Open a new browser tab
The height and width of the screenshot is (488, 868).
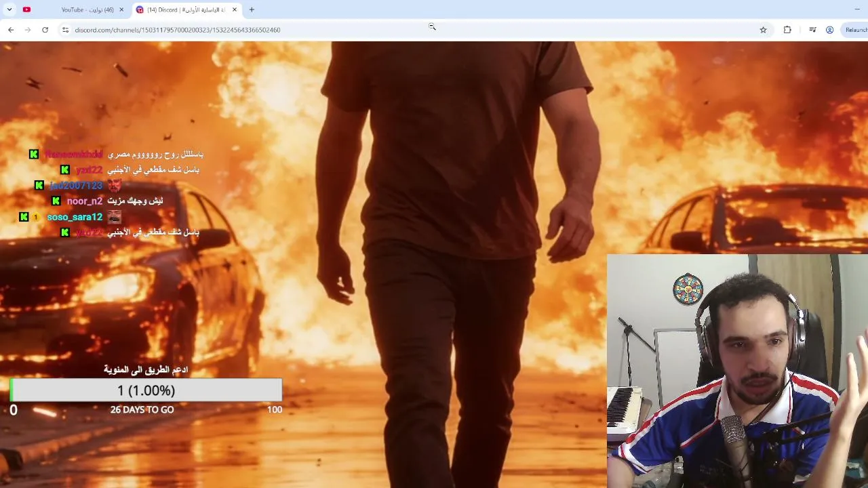click(x=252, y=9)
